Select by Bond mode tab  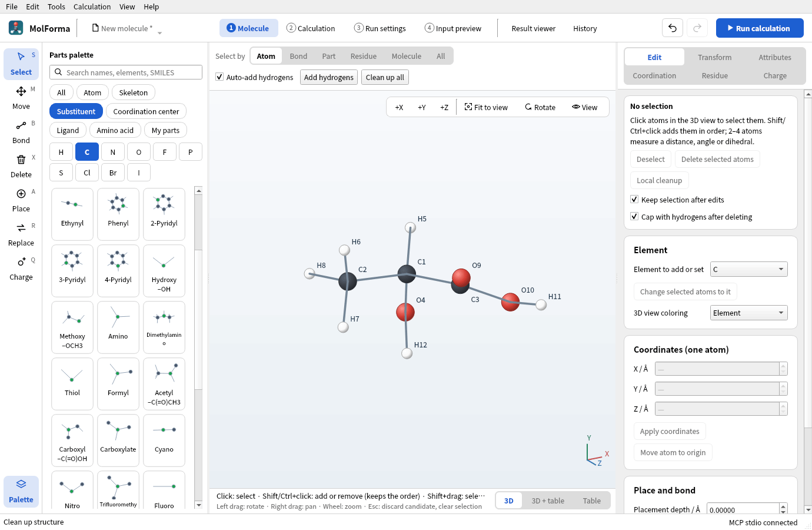click(x=298, y=56)
